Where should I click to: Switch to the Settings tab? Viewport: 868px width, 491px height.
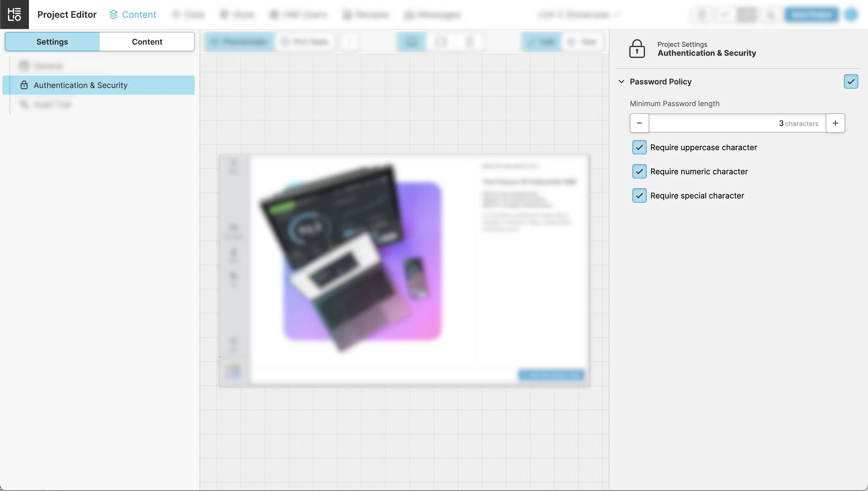52,42
